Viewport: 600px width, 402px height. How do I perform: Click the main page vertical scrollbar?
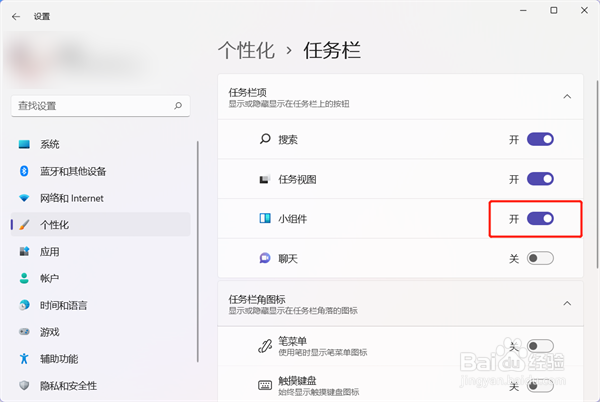pyautogui.click(x=597, y=174)
